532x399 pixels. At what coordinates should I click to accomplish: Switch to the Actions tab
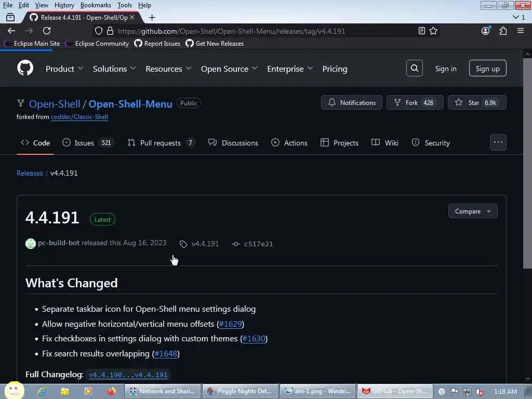289,143
